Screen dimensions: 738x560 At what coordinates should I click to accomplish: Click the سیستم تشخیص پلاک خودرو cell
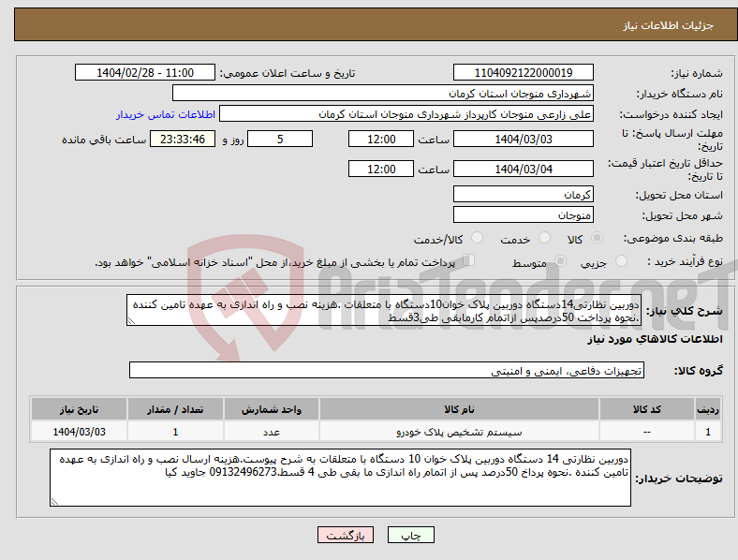[x=459, y=432]
